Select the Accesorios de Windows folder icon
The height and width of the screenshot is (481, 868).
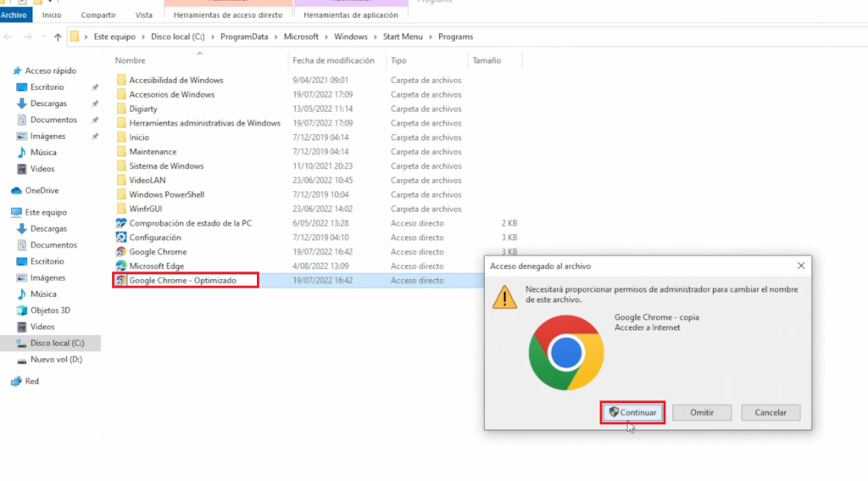121,94
